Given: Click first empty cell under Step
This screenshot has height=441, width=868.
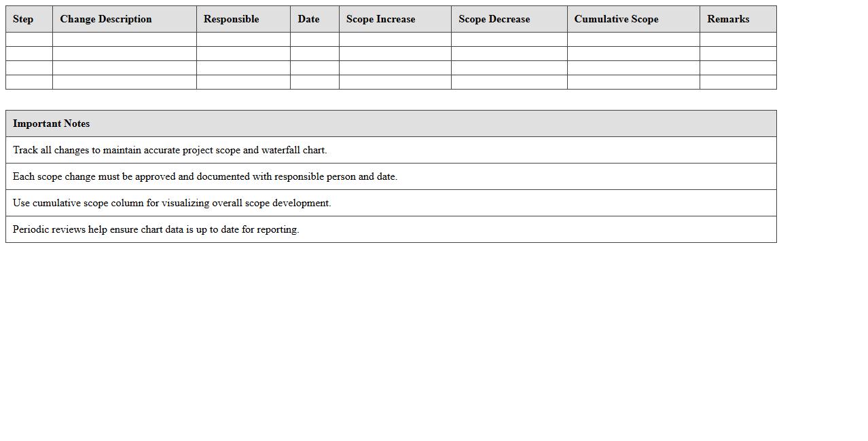Looking at the screenshot, I should (29, 39).
